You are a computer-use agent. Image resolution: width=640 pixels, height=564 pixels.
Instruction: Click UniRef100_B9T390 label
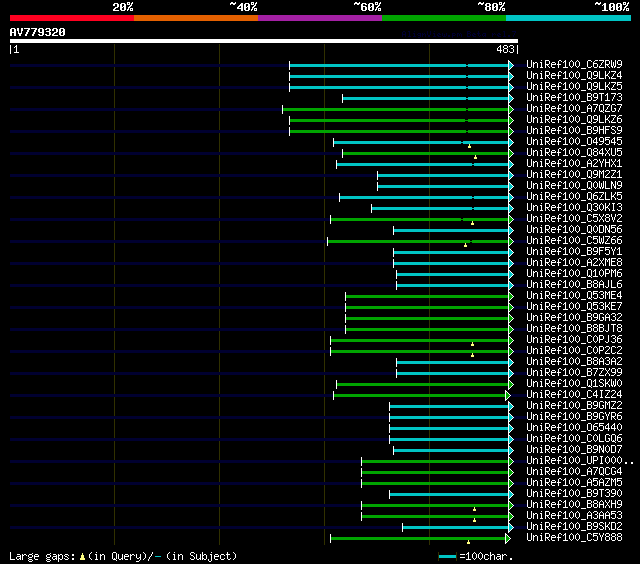[574, 494]
